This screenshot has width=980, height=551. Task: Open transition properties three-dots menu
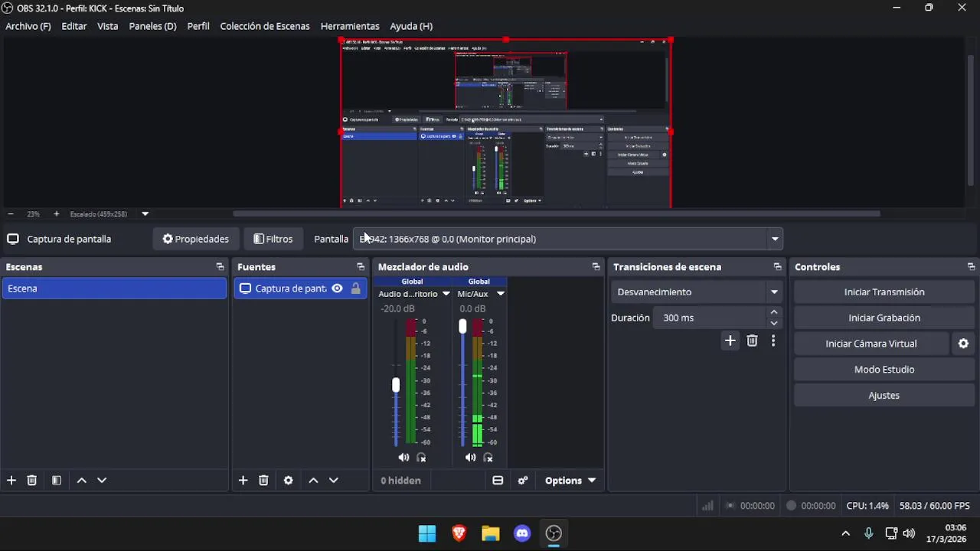(773, 341)
